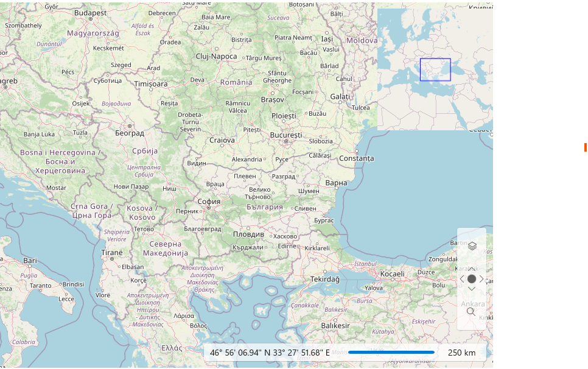Click the Brașov city label
The width and height of the screenshot is (588, 369).
[x=273, y=100]
